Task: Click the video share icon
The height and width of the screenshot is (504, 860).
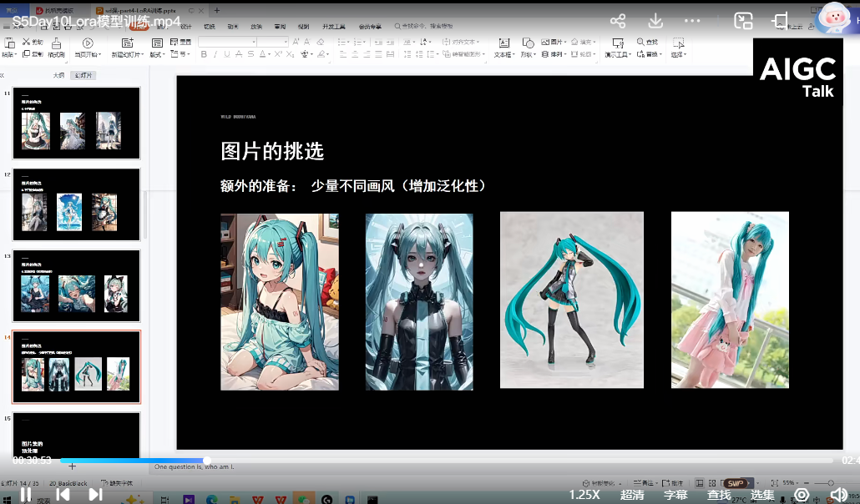Action: (x=618, y=22)
